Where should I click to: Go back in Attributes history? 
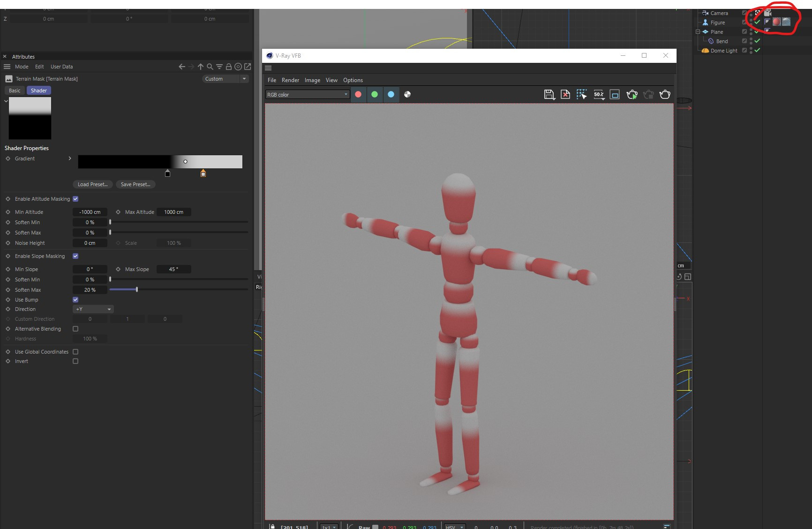[182, 67]
